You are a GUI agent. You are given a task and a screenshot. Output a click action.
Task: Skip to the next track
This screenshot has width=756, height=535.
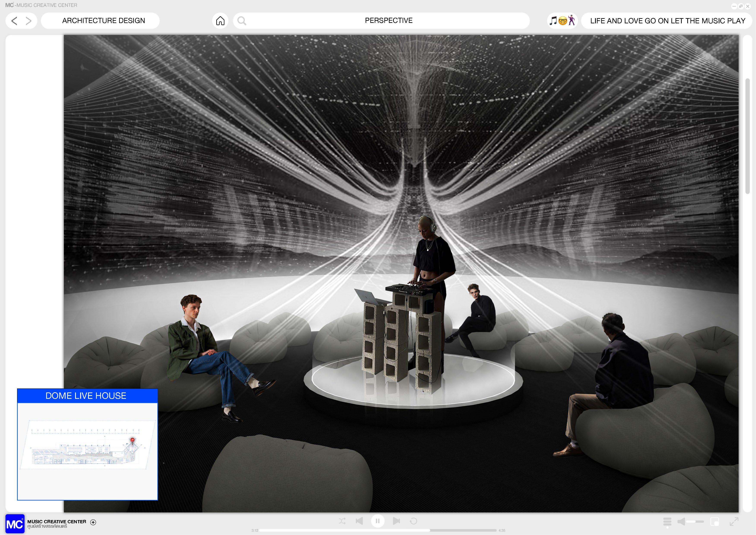[x=396, y=521]
